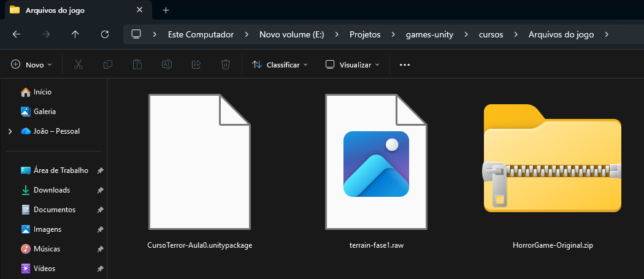Click pin icon next to Área de Trabalho
This screenshot has height=279, width=644.
click(100, 170)
